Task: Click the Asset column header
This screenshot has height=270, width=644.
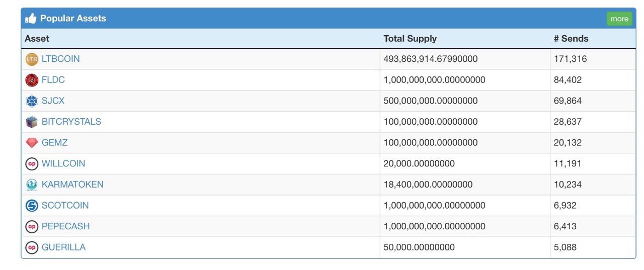Action: (x=37, y=39)
